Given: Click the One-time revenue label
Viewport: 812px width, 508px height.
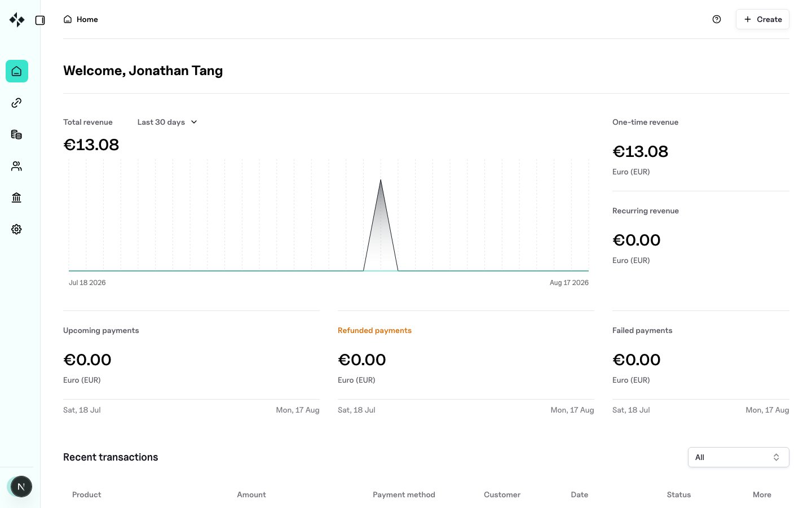Looking at the screenshot, I should tap(646, 122).
